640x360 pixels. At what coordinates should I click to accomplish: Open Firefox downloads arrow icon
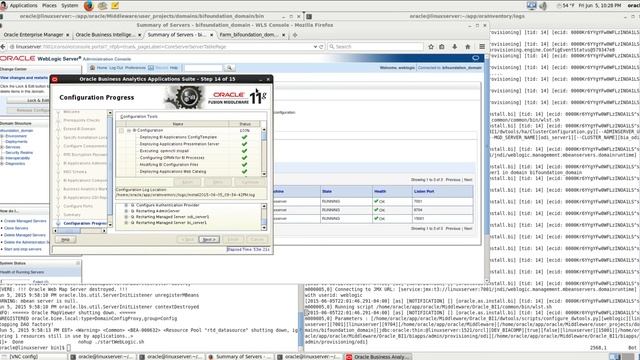(x=455, y=47)
